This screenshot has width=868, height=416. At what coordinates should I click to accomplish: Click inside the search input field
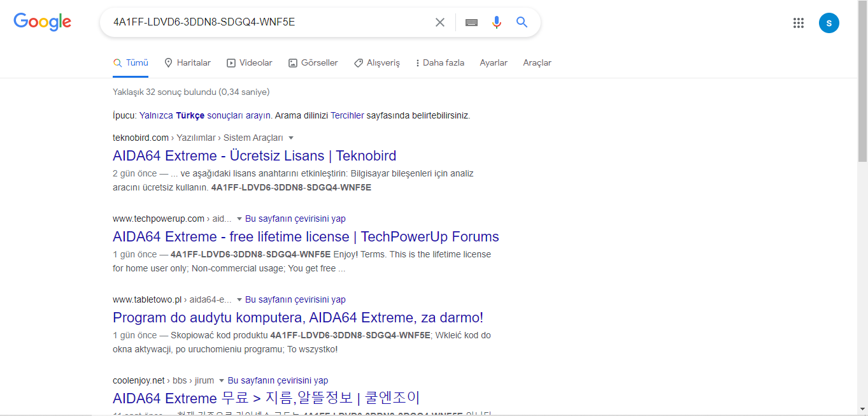[267, 22]
